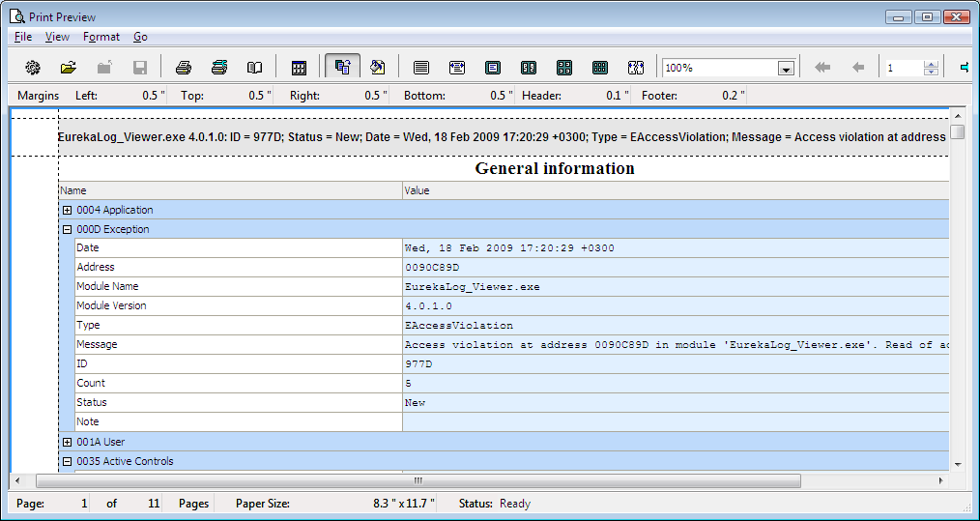Select the Type value EAccessViolation

pyautogui.click(x=459, y=326)
